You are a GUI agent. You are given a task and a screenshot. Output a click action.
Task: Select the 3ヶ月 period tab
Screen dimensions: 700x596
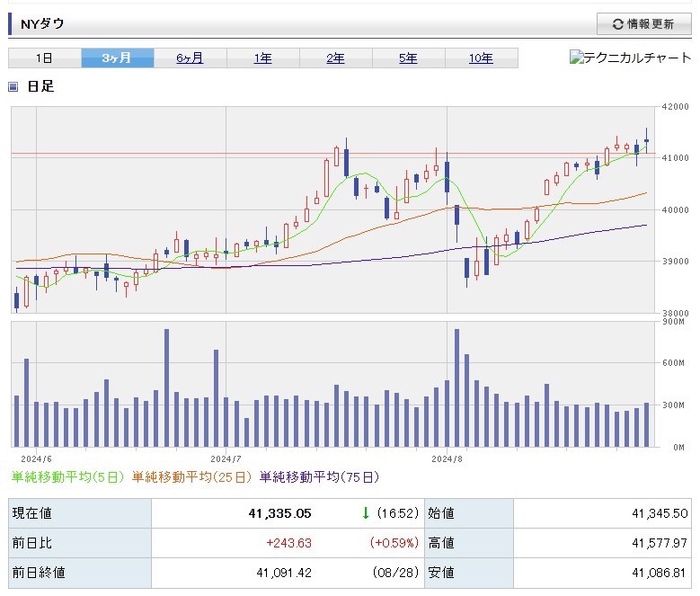pos(117,58)
